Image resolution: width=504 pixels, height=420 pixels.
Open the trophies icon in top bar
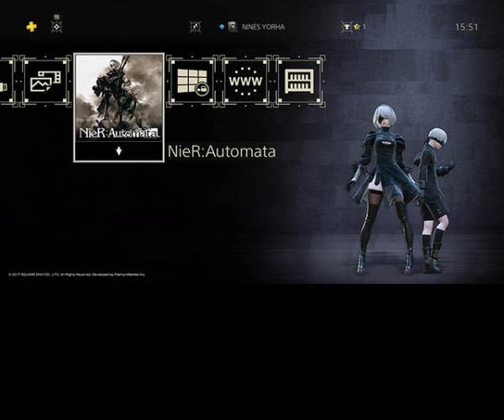(x=346, y=27)
